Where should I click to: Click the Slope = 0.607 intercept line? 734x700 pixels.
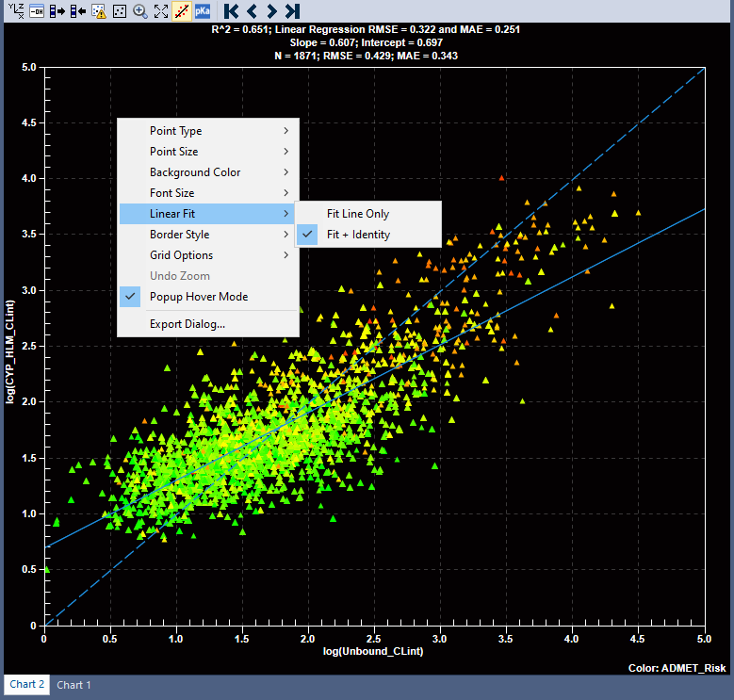point(367,42)
